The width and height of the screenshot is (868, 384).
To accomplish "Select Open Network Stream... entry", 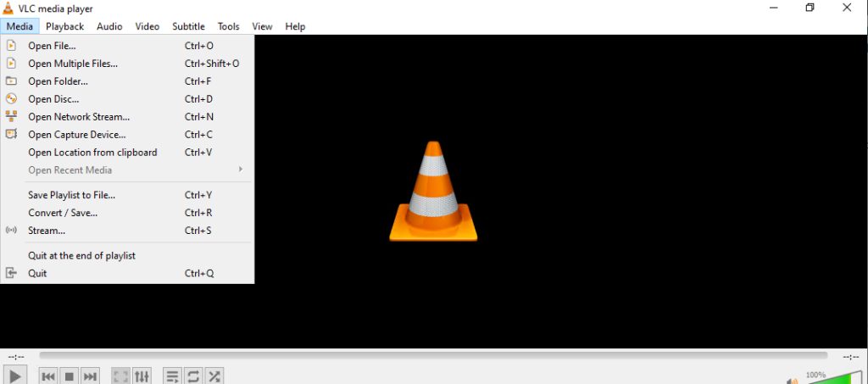I will click(127, 117).
